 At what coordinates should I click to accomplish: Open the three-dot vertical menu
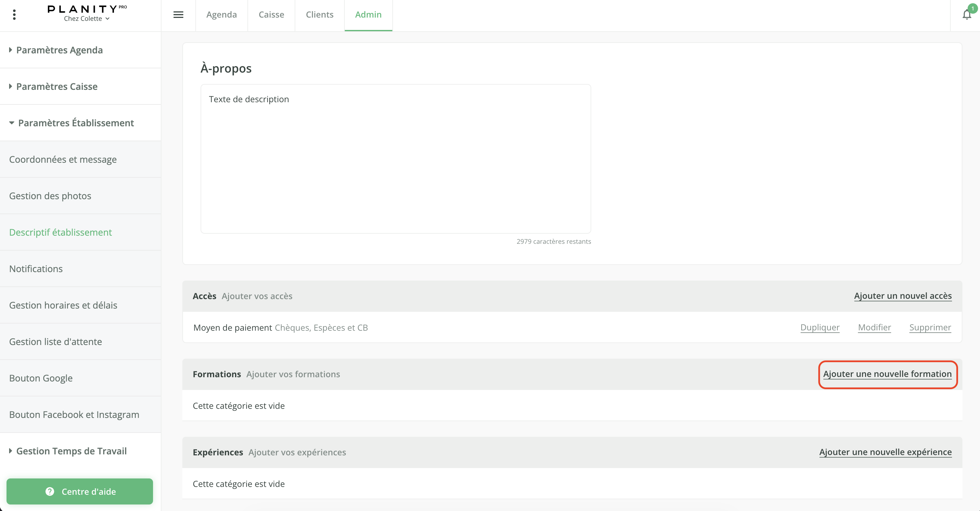pos(14,15)
